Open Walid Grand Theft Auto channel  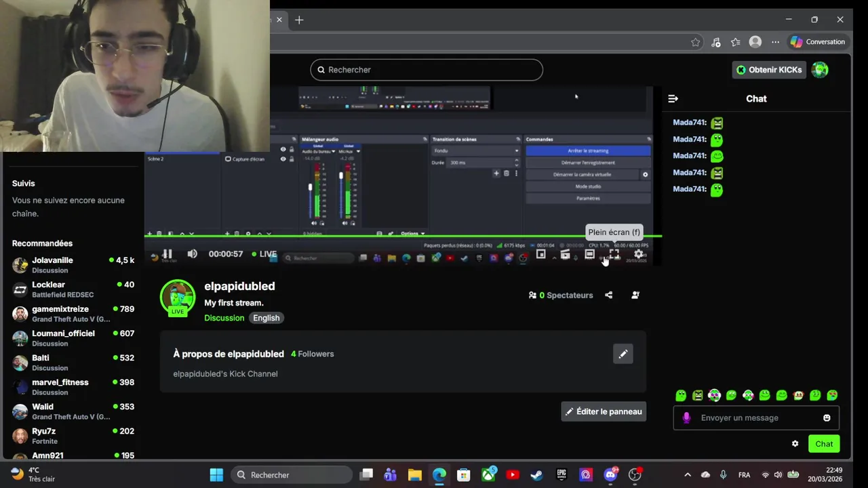coord(73,411)
